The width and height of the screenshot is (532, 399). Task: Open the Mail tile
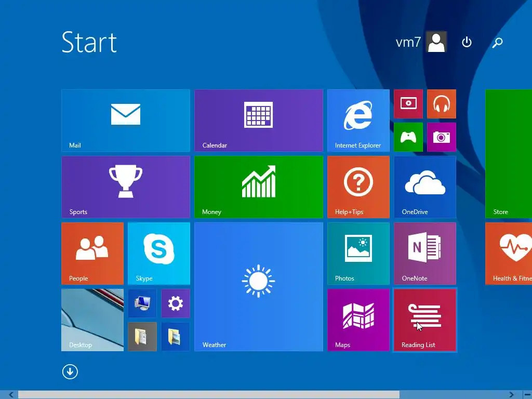coord(126,121)
